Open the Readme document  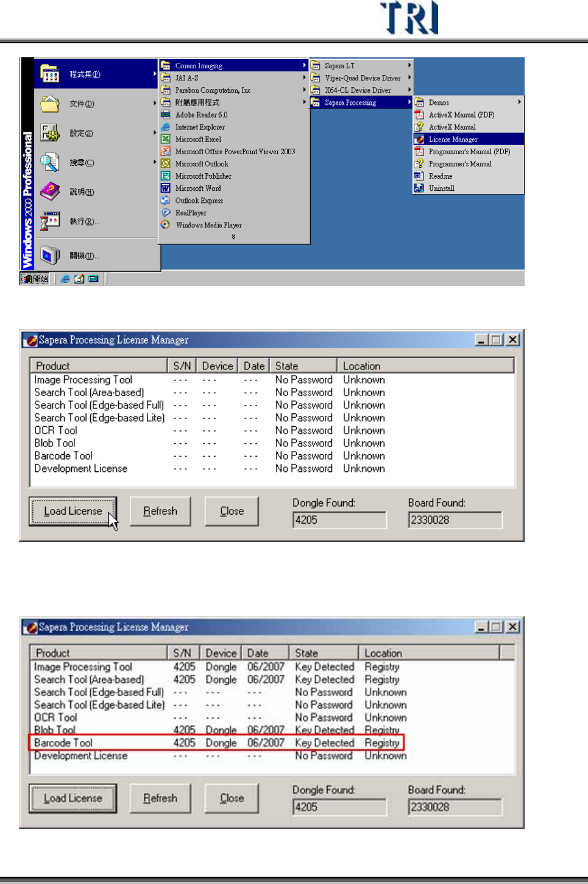click(468, 176)
